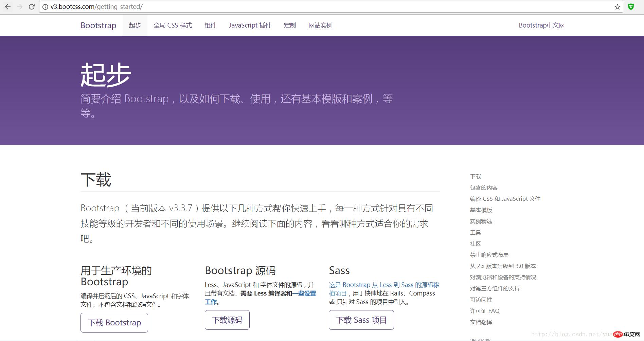Click the 下载 Sass 项目 button

click(x=361, y=320)
